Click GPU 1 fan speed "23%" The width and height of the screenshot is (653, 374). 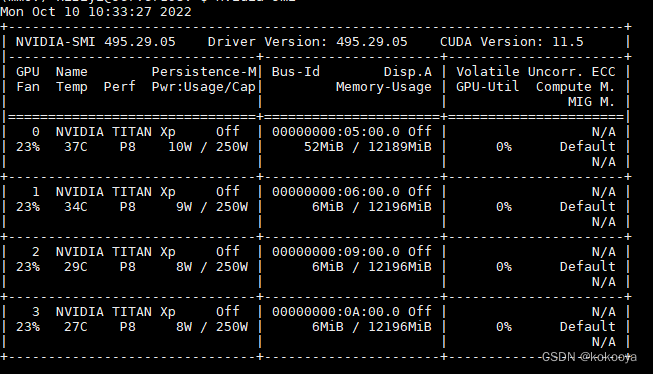28,207
